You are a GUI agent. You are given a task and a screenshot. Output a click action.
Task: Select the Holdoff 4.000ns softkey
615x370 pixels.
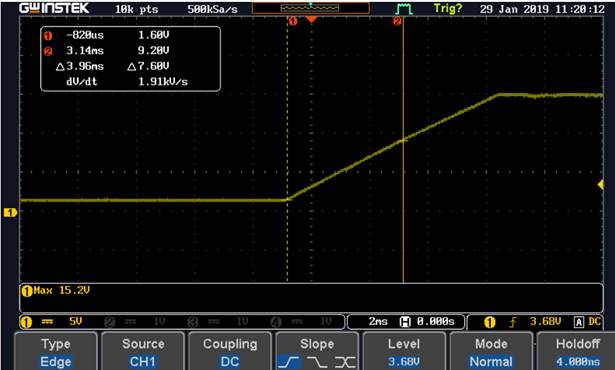pos(576,352)
